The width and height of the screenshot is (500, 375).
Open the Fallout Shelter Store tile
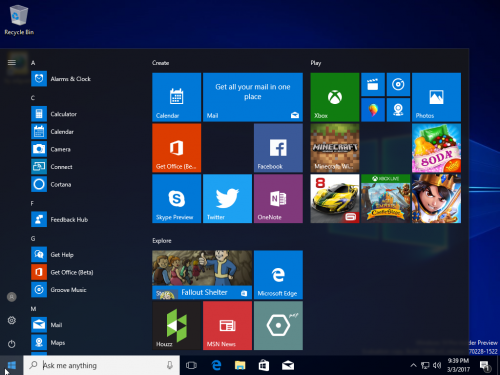(202, 275)
